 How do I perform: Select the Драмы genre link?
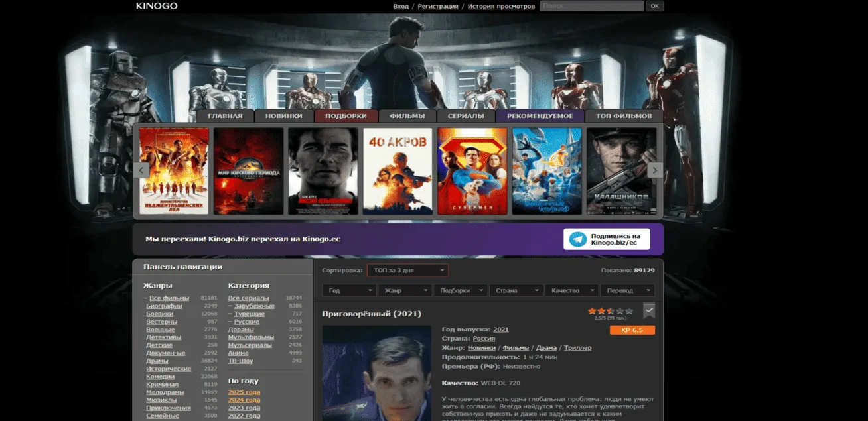point(157,361)
